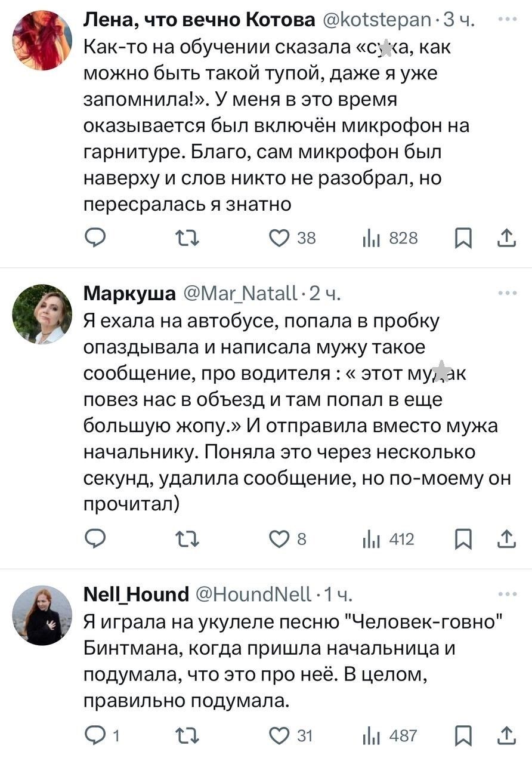Reply to Лена's tweet about the microphone
532x764 pixels.
pyautogui.click(x=94, y=239)
